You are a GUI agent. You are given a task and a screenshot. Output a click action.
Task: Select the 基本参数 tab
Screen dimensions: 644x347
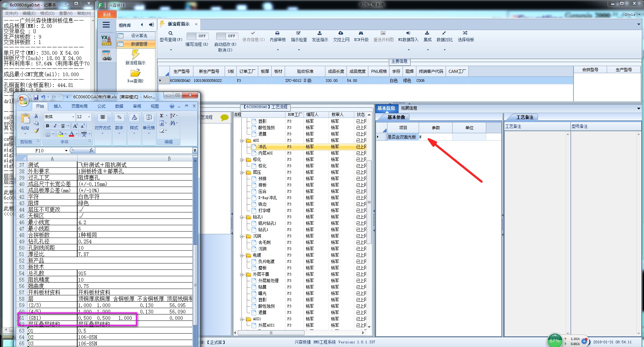(x=396, y=117)
